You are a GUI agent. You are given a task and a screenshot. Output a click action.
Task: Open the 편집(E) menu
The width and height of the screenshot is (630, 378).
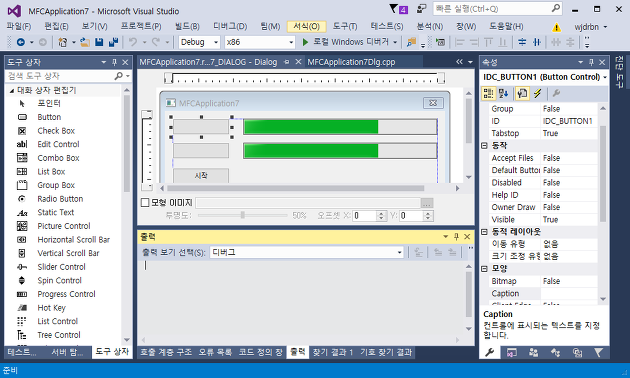56,27
